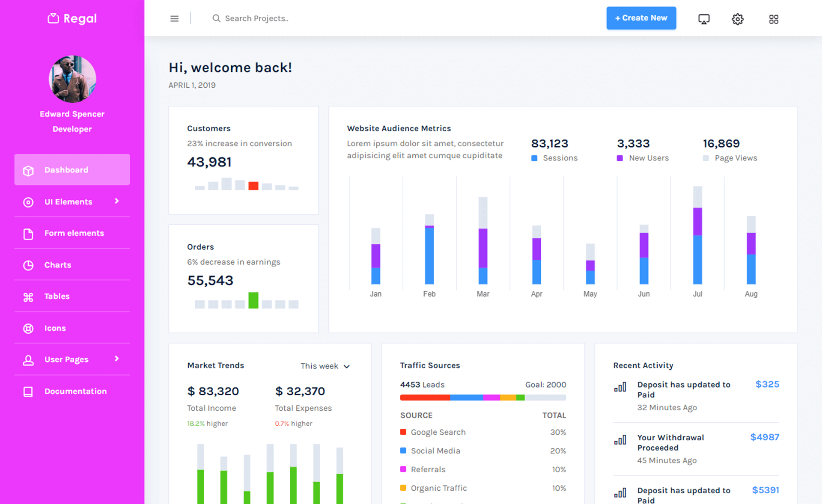822x504 pixels.
Task: Open Form elements in the sidebar
Action: pyautogui.click(x=74, y=233)
